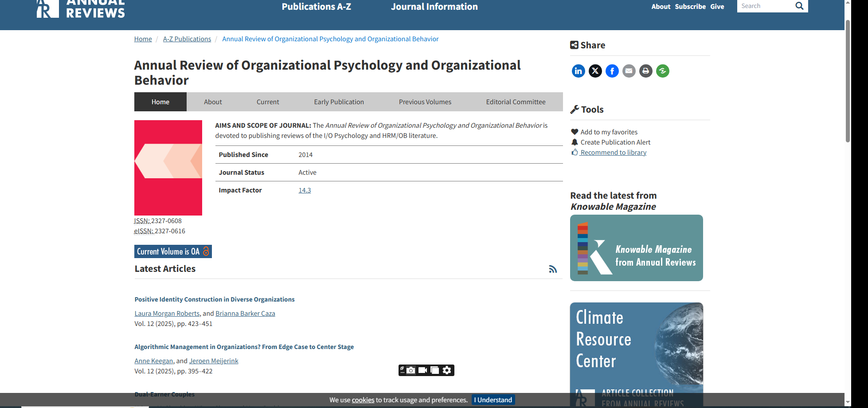868x408 pixels.
Task: Click the video record icon in overlay toolbar
Action: click(x=422, y=370)
